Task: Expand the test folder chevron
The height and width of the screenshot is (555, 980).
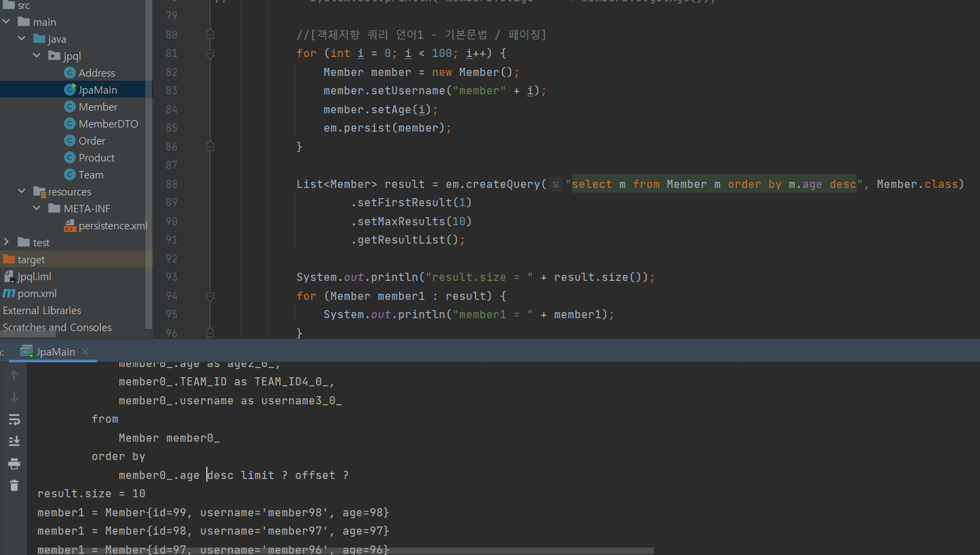Action: tap(7, 242)
